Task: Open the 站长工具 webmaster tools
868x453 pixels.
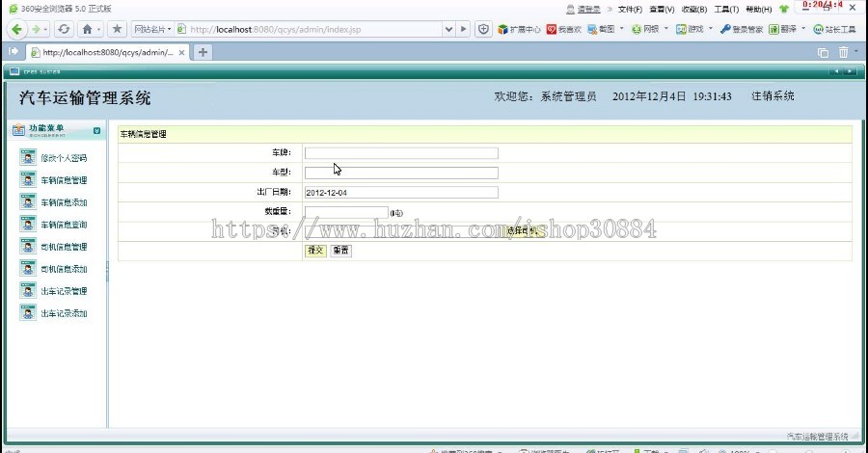Action: tap(834, 29)
